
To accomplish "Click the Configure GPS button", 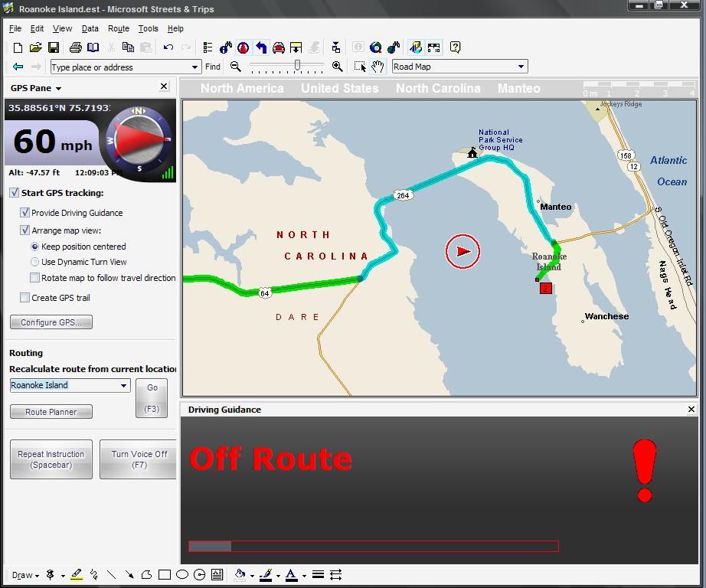I will pyautogui.click(x=51, y=322).
